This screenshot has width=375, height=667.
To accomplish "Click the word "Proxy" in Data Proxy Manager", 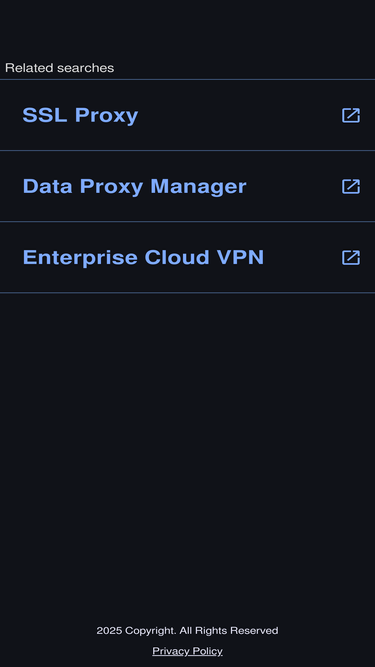I will click(112, 187).
